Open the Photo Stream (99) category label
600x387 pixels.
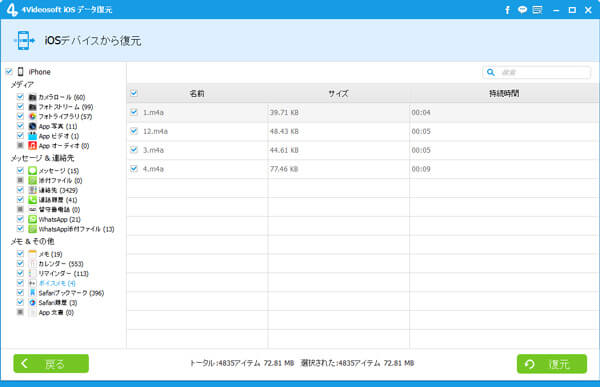click(66, 107)
